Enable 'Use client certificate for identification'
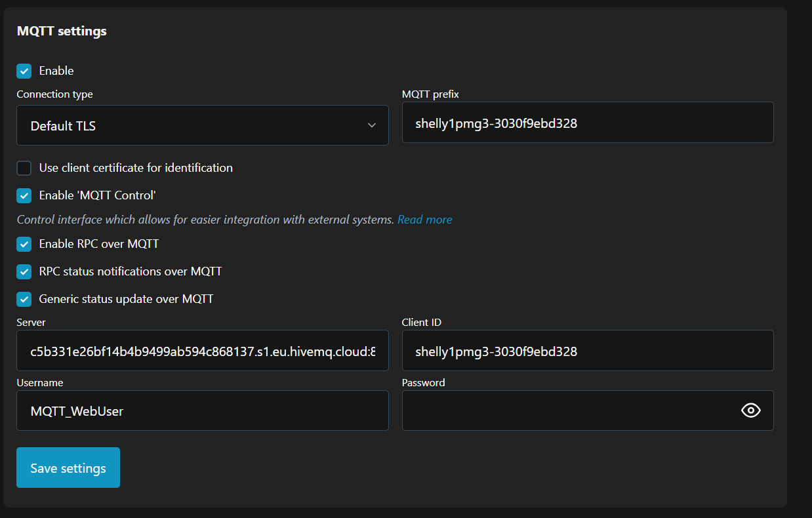 24,168
